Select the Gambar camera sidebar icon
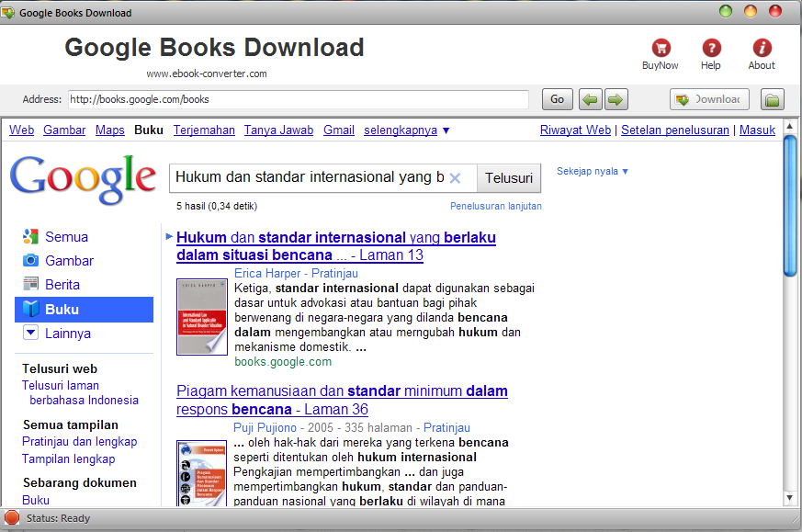 tap(30, 260)
